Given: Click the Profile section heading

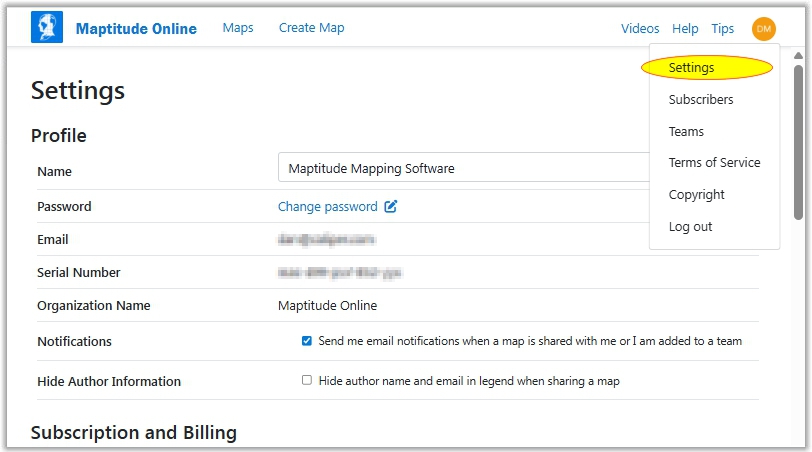Looking at the screenshot, I should click(59, 136).
